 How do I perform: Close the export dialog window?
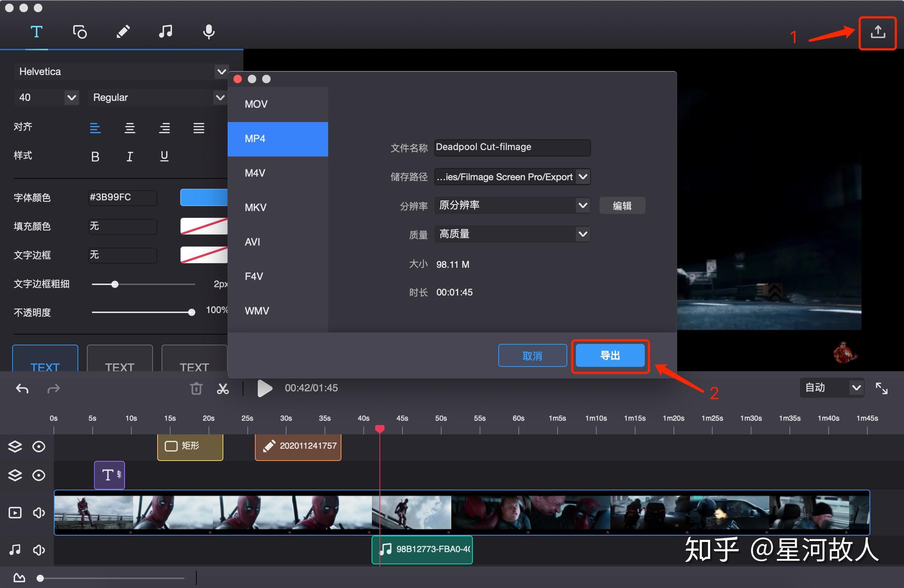pyautogui.click(x=238, y=79)
